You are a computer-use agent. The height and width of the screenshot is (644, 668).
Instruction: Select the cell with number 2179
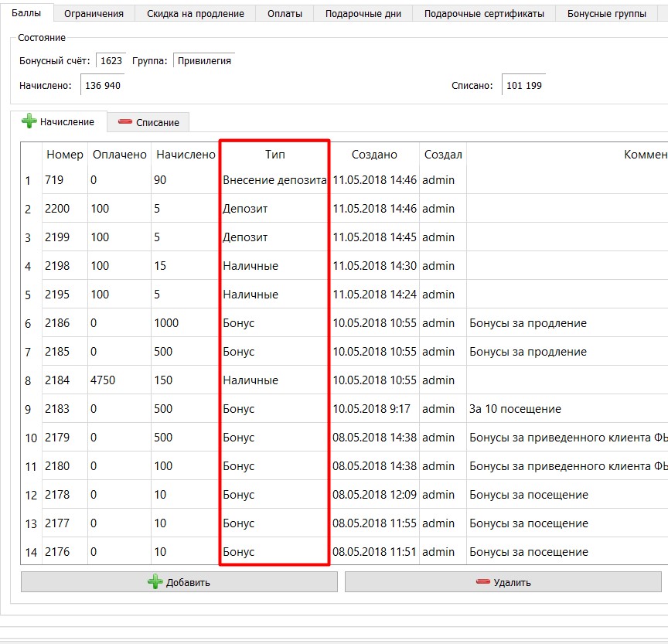click(x=65, y=437)
